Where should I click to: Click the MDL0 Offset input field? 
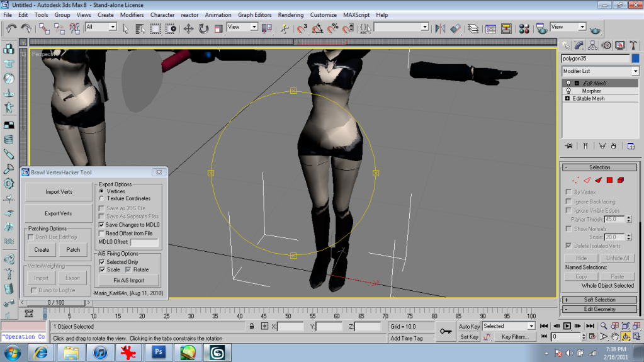[144, 242]
